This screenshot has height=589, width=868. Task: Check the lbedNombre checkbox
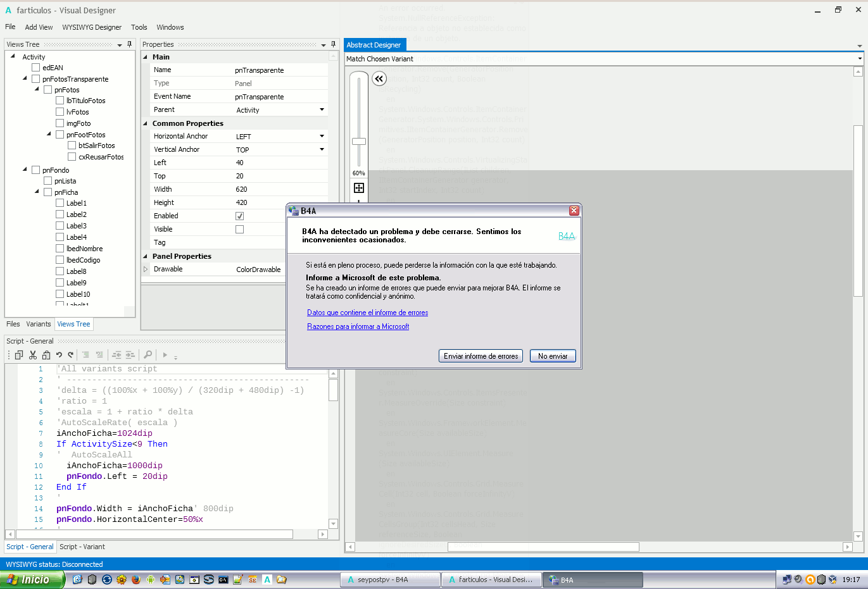60,249
